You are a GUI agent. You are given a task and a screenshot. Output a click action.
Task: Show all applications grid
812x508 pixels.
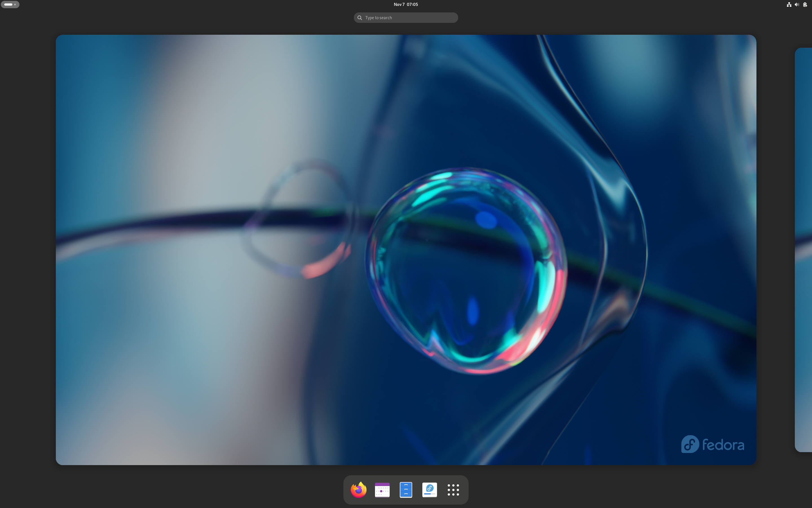pos(453,490)
